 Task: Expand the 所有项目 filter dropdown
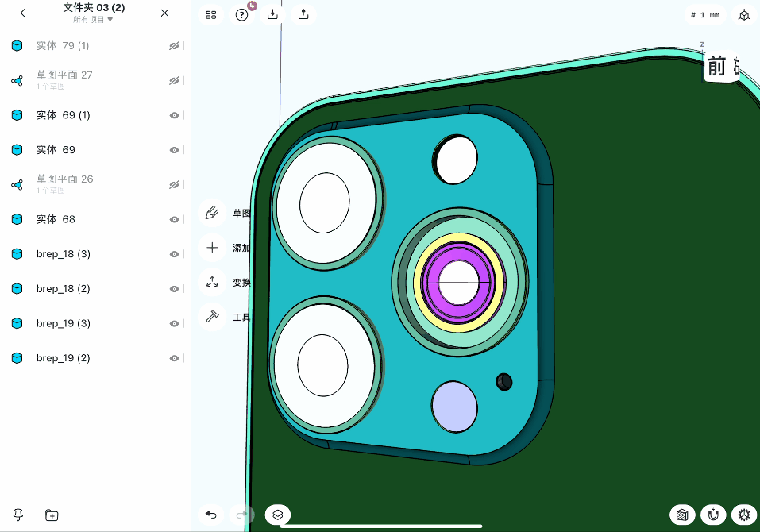(x=93, y=19)
